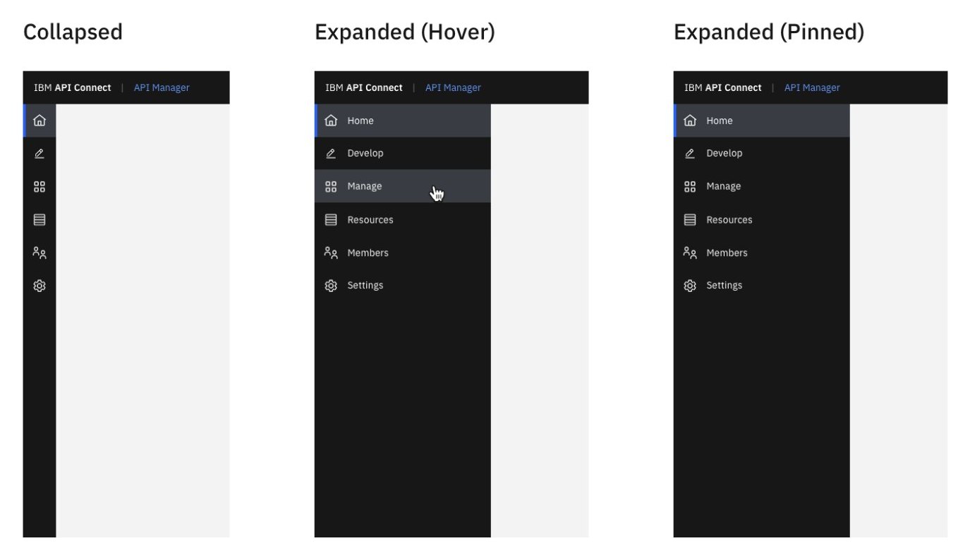The width and height of the screenshot is (970, 560).
Task: Click Develop pencil icon in Collapsed panel
Action: (x=40, y=153)
